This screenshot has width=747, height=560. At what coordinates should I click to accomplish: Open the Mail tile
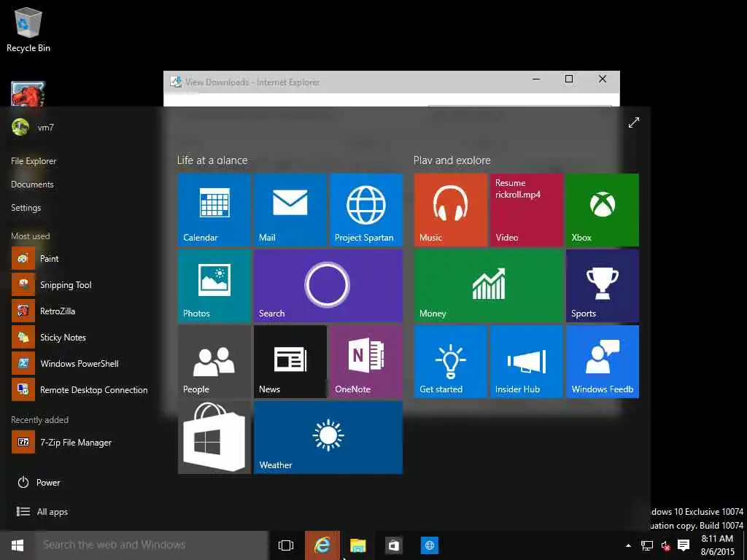point(290,210)
